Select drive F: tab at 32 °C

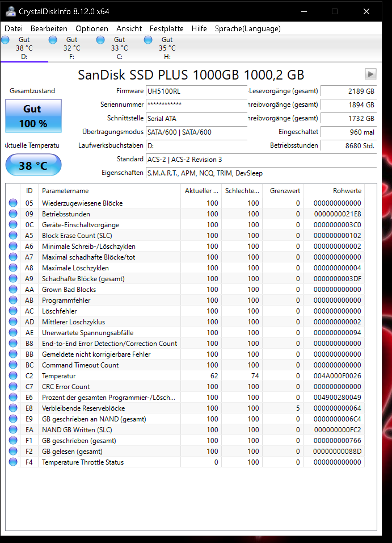pos(71,48)
